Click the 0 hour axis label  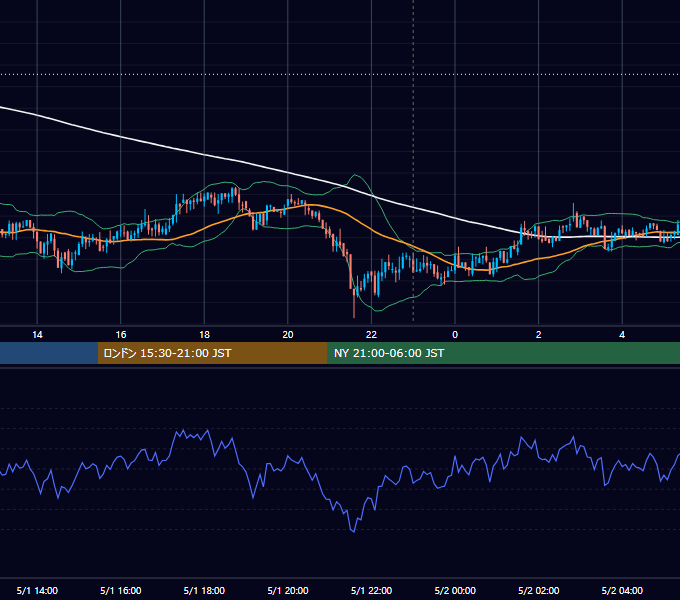point(455,335)
